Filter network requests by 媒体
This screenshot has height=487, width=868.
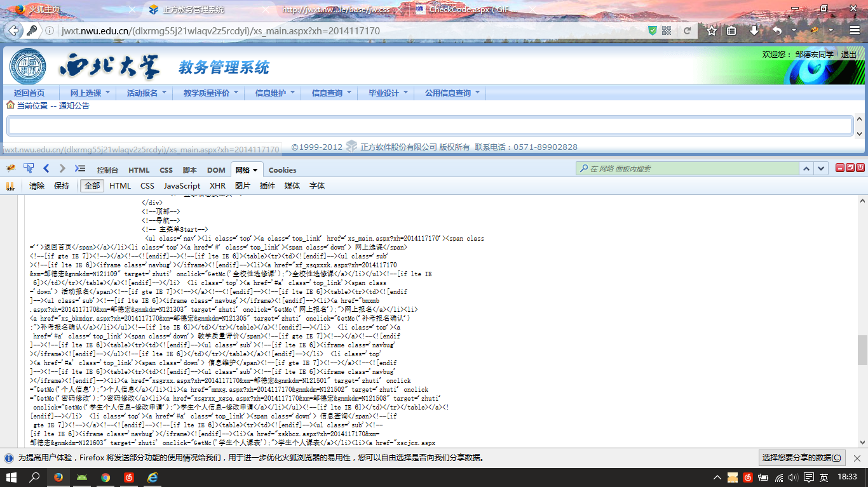click(x=292, y=186)
